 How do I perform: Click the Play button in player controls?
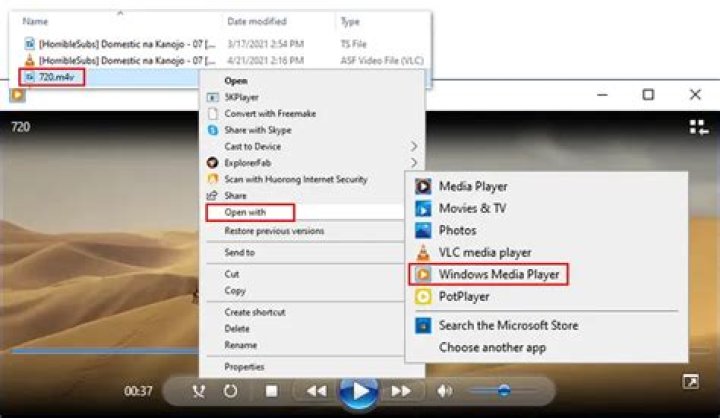[358, 390]
